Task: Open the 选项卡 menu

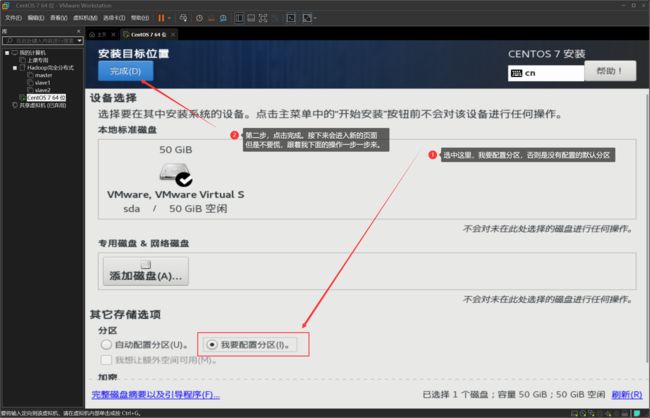Action: pos(114,18)
